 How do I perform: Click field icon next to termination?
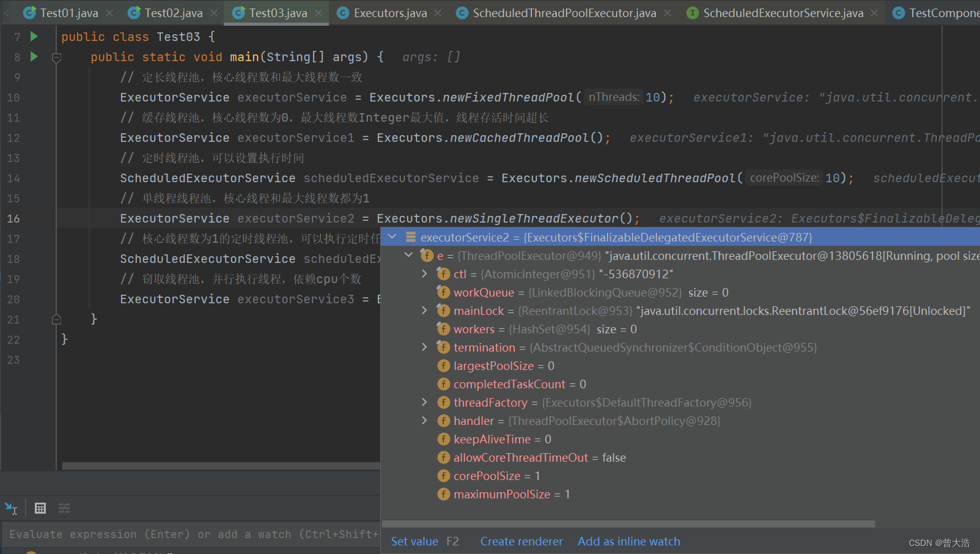(x=444, y=347)
